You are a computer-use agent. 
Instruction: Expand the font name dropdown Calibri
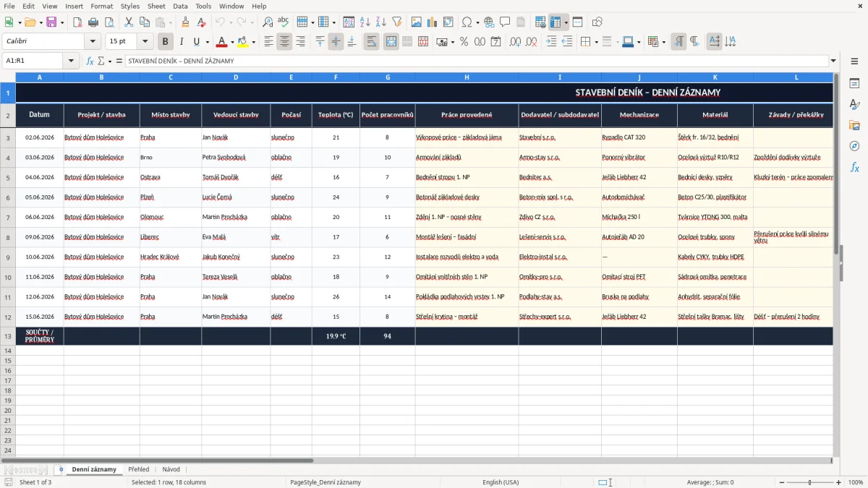[x=91, y=42]
